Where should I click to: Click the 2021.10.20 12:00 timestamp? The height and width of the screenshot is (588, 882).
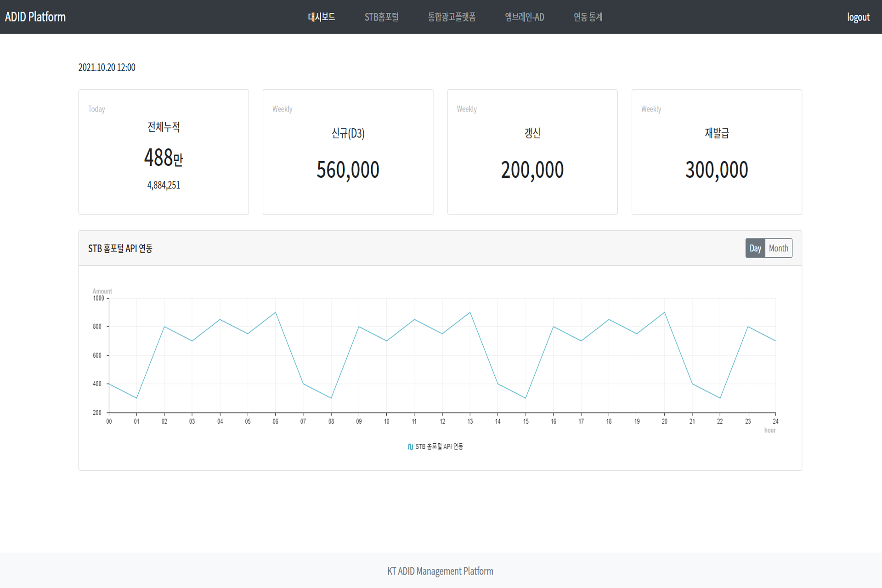click(107, 68)
